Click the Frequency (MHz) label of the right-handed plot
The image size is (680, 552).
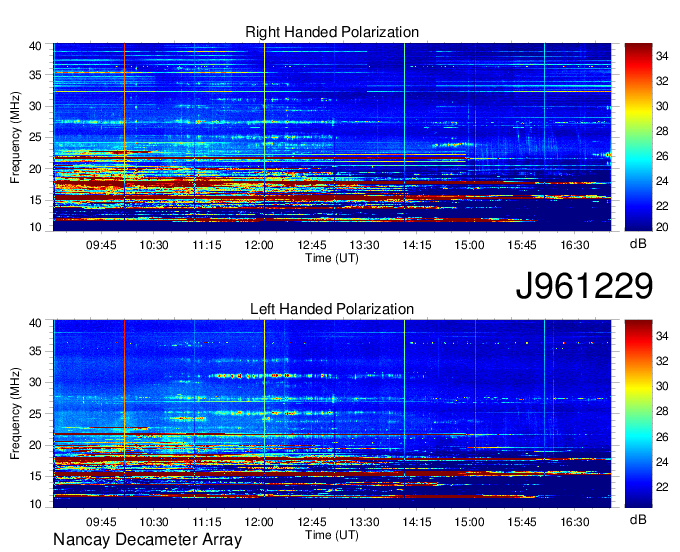coord(15,137)
